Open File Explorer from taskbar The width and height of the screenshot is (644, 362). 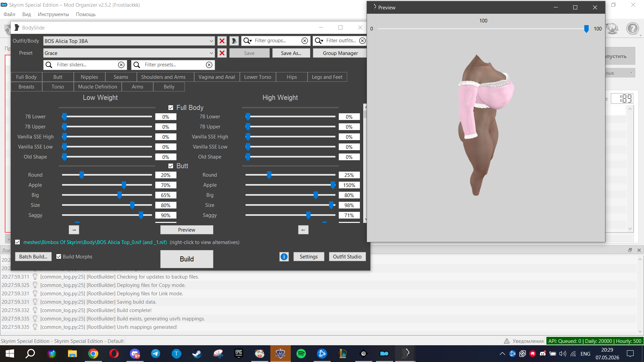[x=72, y=354]
